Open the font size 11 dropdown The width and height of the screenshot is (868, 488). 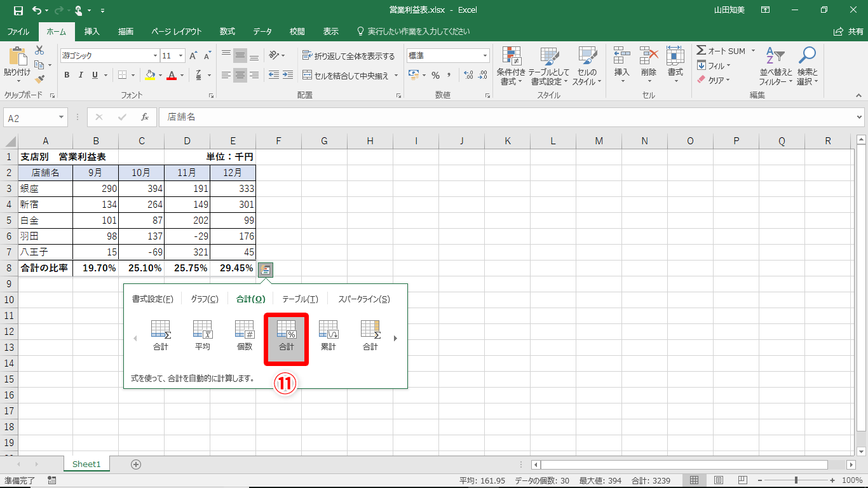click(x=181, y=56)
